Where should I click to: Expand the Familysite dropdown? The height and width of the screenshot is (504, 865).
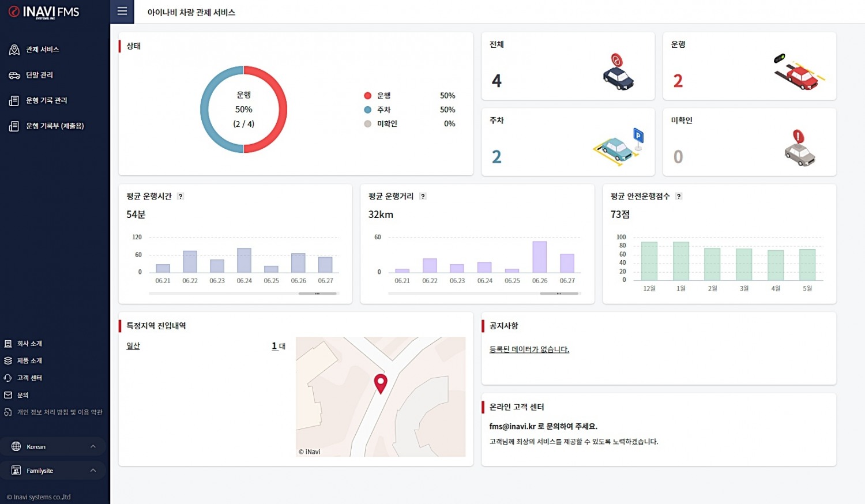[53, 471]
